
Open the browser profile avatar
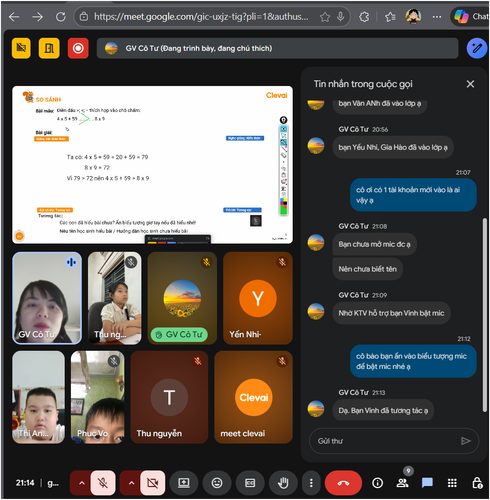(x=413, y=16)
